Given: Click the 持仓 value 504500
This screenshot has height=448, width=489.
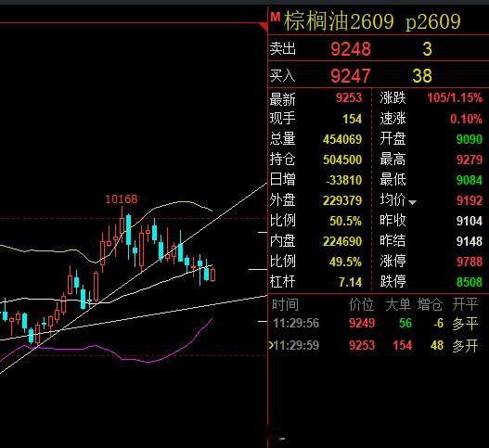Looking at the screenshot, I should pos(342,160).
